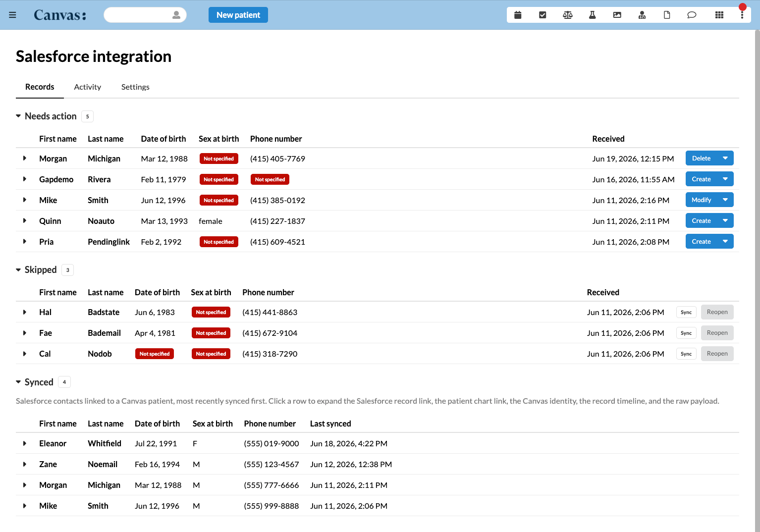
Task: Expand the Gapdemo Rivera row
Action: [25, 179]
